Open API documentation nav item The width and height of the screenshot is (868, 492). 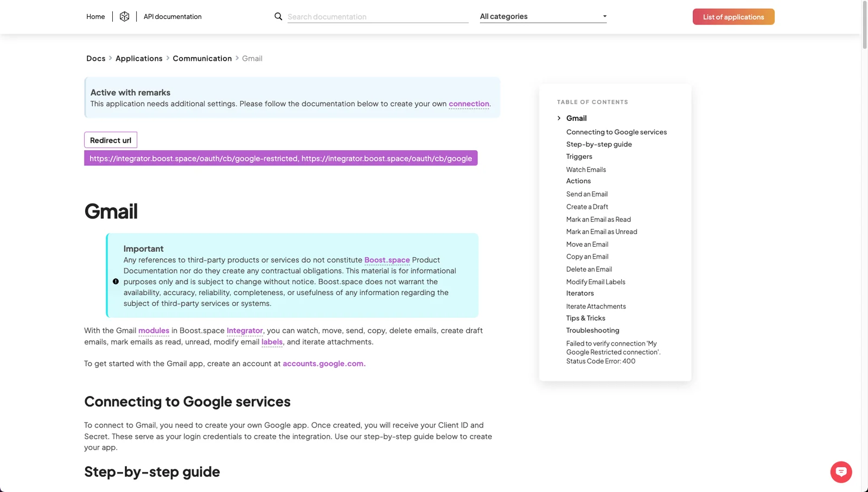(173, 17)
